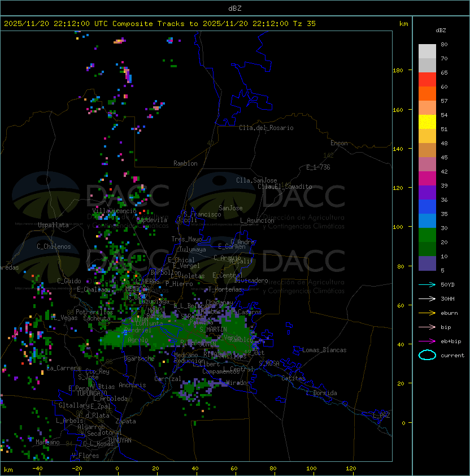The height and width of the screenshot is (476, 470).
Task: Click the light gray 70-80 dBZ swatch
Action: pos(427,51)
